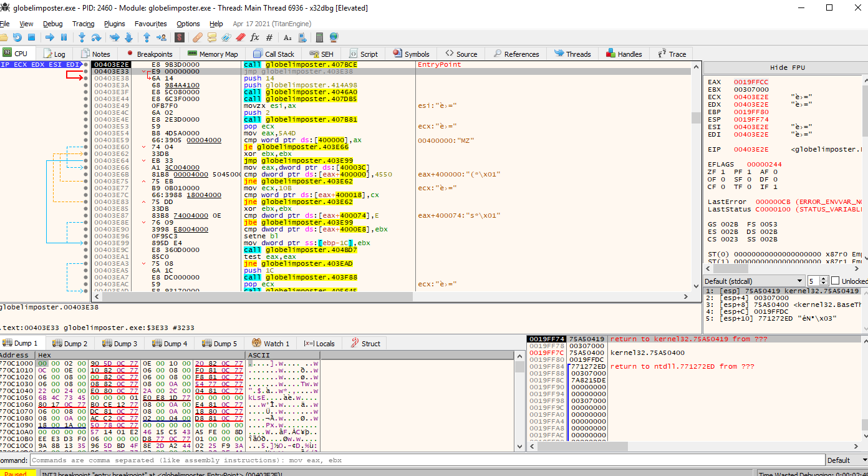Open the Plugins menu
The image size is (868, 476).
(x=115, y=24)
